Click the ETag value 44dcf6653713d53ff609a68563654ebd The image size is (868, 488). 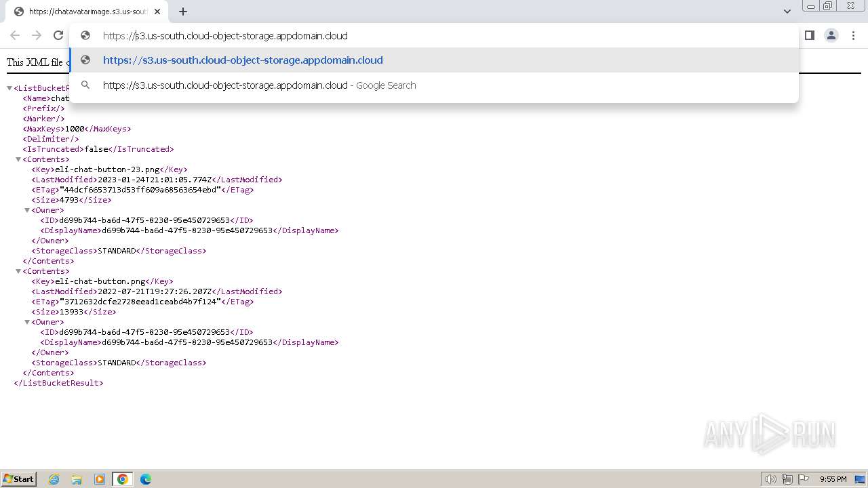(x=140, y=190)
